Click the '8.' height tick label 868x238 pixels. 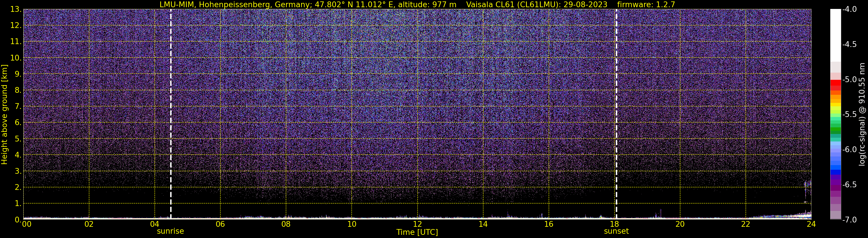pyautogui.click(x=18, y=90)
